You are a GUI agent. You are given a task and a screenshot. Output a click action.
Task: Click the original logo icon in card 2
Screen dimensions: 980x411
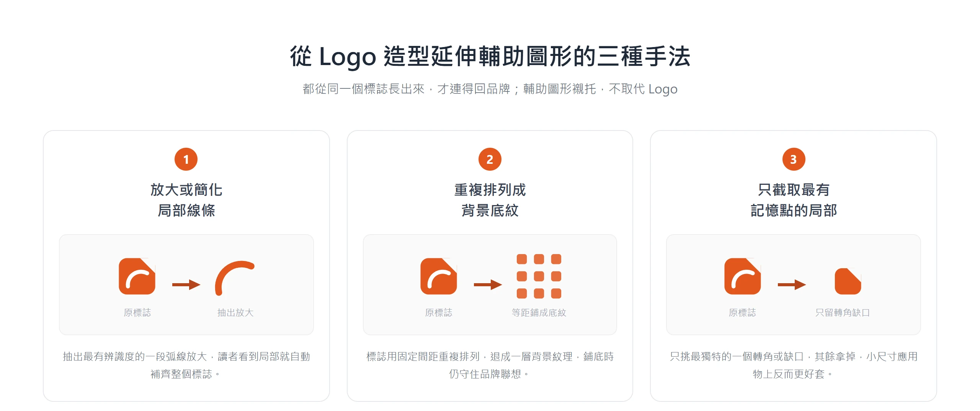pyautogui.click(x=439, y=276)
